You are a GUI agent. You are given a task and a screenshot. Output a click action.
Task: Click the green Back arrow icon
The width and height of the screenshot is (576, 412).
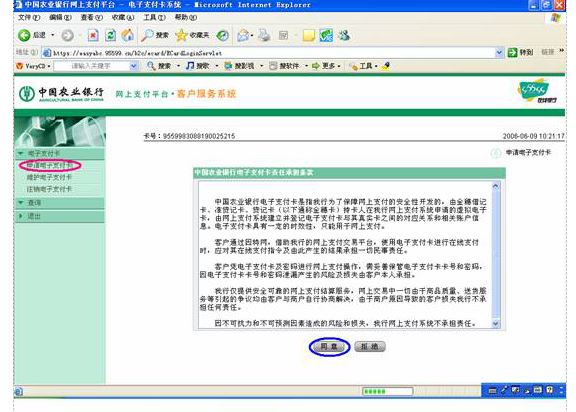click(24, 35)
